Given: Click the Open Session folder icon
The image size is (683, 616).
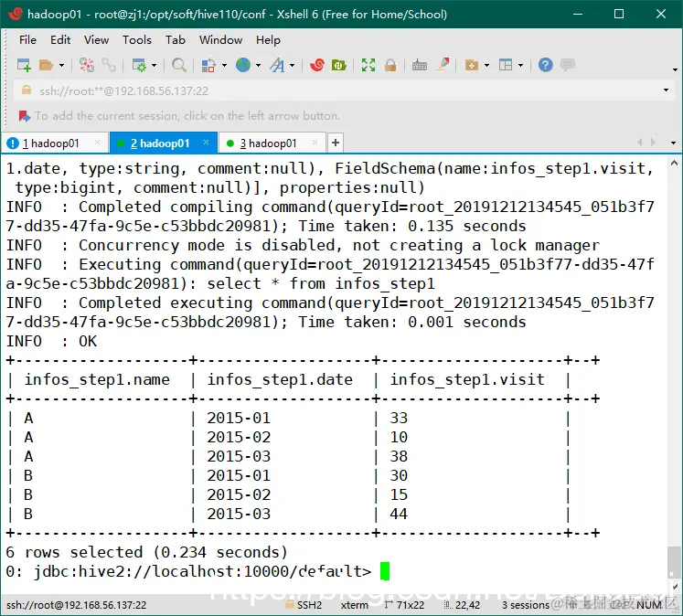Looking at the screenshot, I should coord(46,65).
